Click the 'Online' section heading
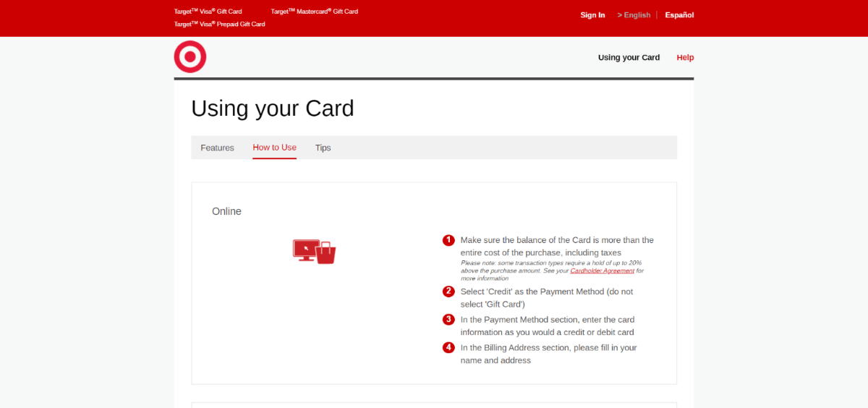This screenshot has height=408, width=868. (x=226, y=211)
